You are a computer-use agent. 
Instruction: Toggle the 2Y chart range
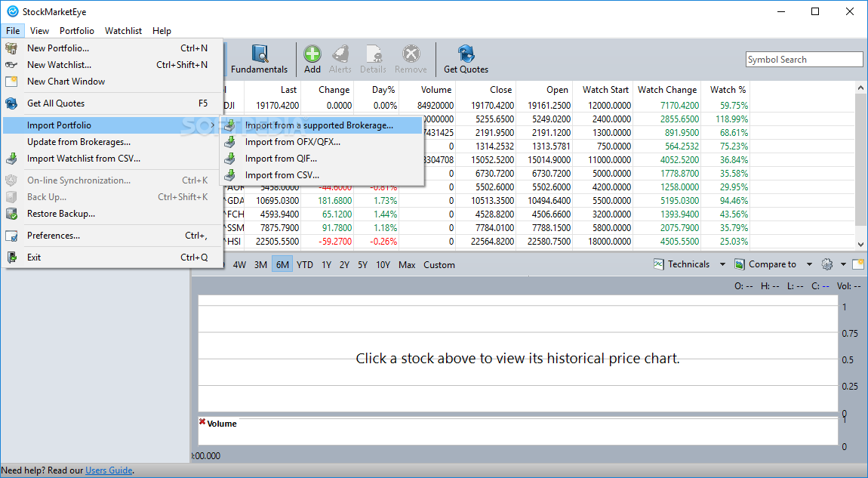pyautogui.click(x=344, y=265)
